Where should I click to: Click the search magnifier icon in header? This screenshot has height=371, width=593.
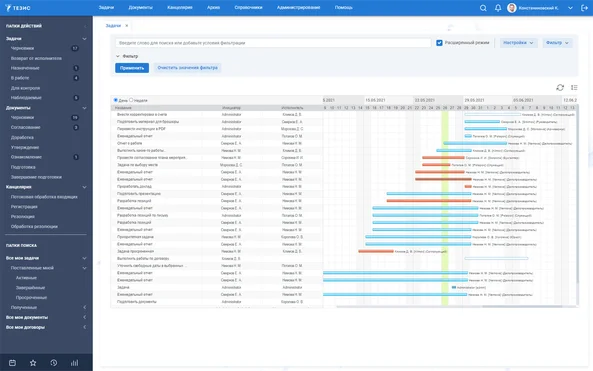coord(483,8)
